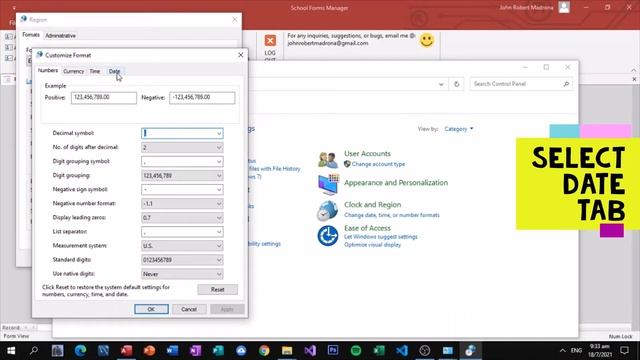Switch to the Date tab
The width and height of the screenshot is (640, 360).
pyautogui.click(x=114, y=71)
